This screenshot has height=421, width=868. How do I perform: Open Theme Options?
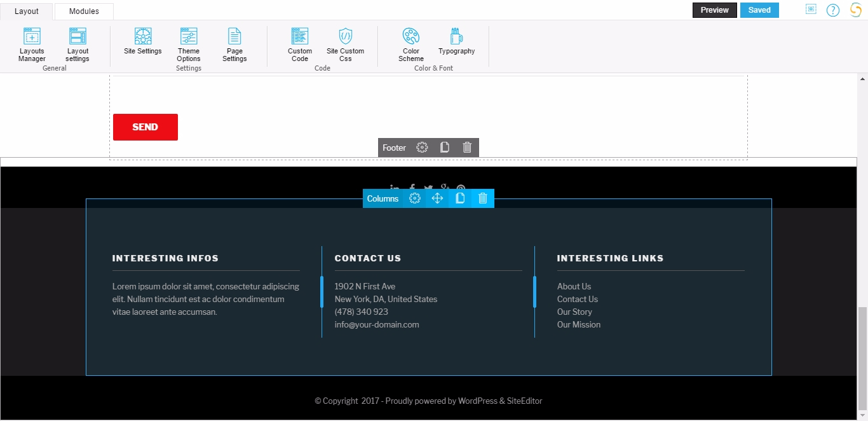[x=189, y=45]
